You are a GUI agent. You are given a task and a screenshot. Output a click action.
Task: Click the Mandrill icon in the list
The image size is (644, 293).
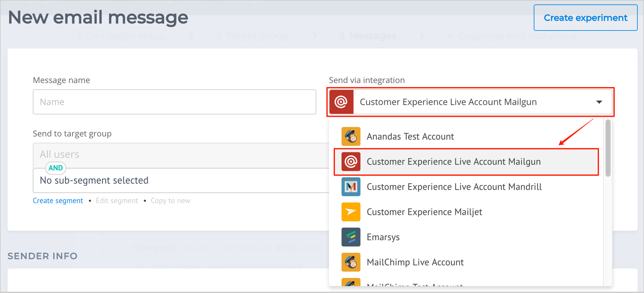pos(351,187)
